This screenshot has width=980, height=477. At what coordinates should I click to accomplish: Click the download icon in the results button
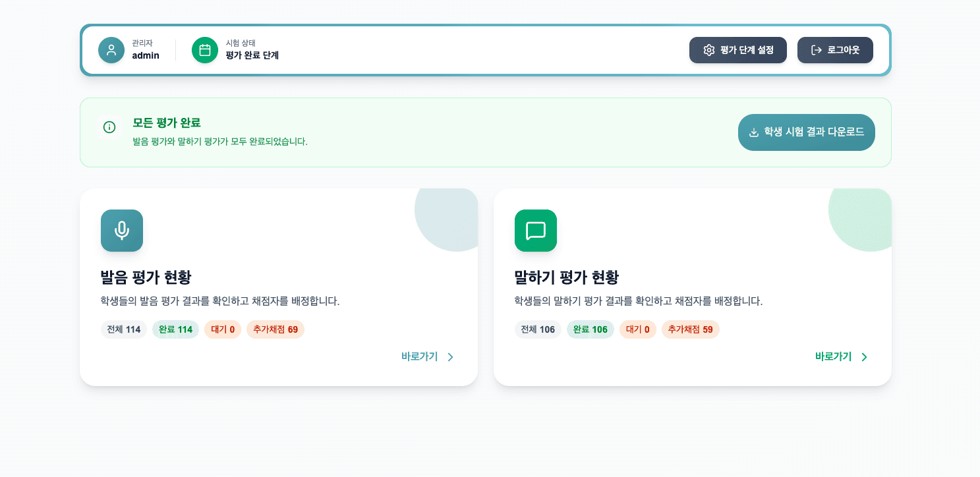[x=754, y=132]
